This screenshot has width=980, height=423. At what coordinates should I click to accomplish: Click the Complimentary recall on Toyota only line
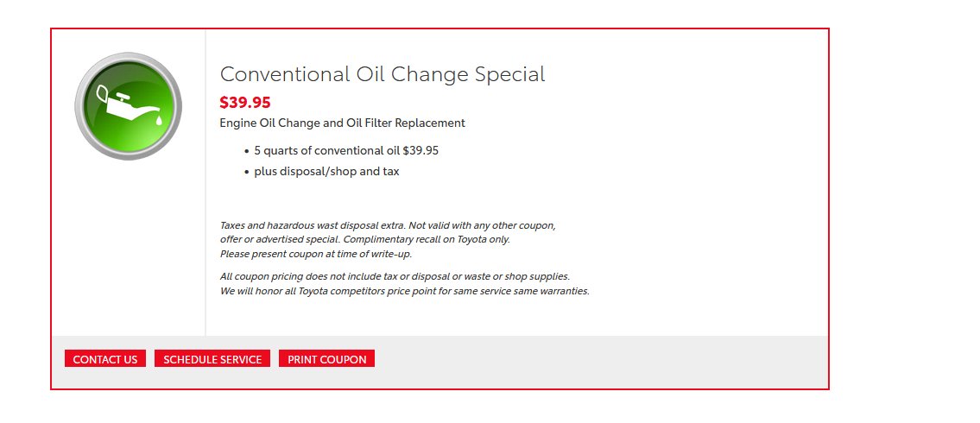[x=427, y=239]
